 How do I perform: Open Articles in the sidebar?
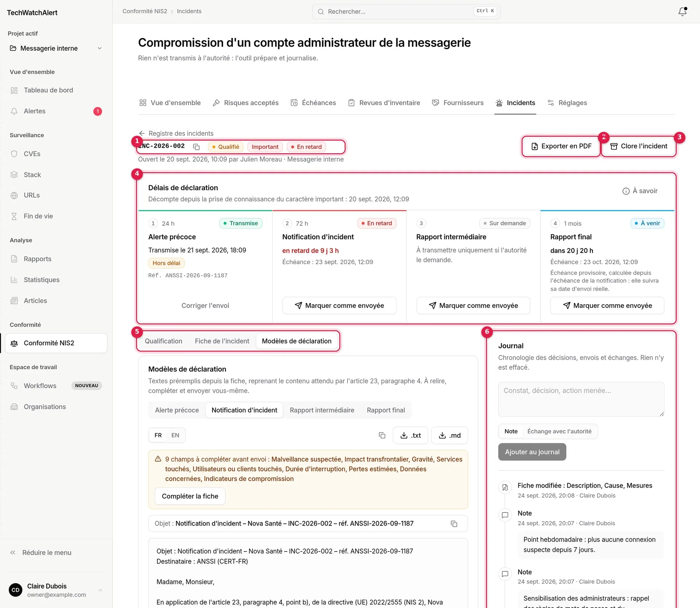coord(56,301)
